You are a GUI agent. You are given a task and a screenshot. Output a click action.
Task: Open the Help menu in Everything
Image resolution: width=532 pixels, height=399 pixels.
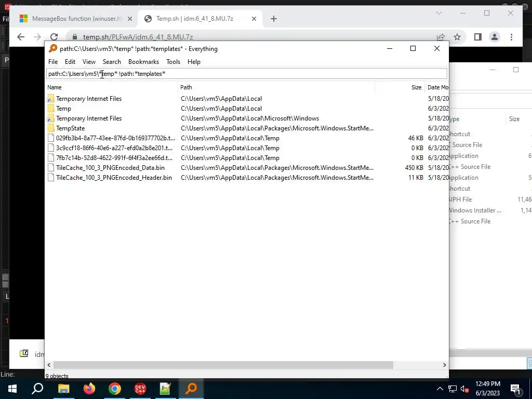pyautogui.click(x=194, y=62)
